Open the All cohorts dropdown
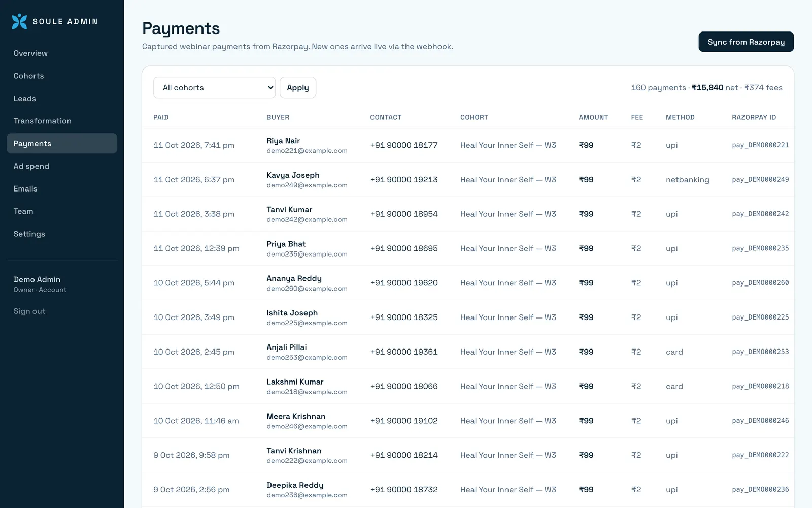 click(214, 87)
